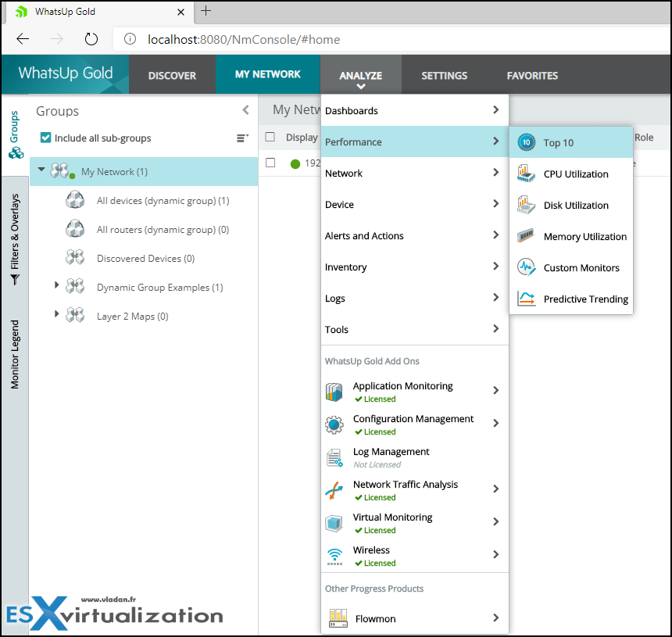672x637 pixels.
Task: Click the Discovered Devices group icon
Action: 75,258
